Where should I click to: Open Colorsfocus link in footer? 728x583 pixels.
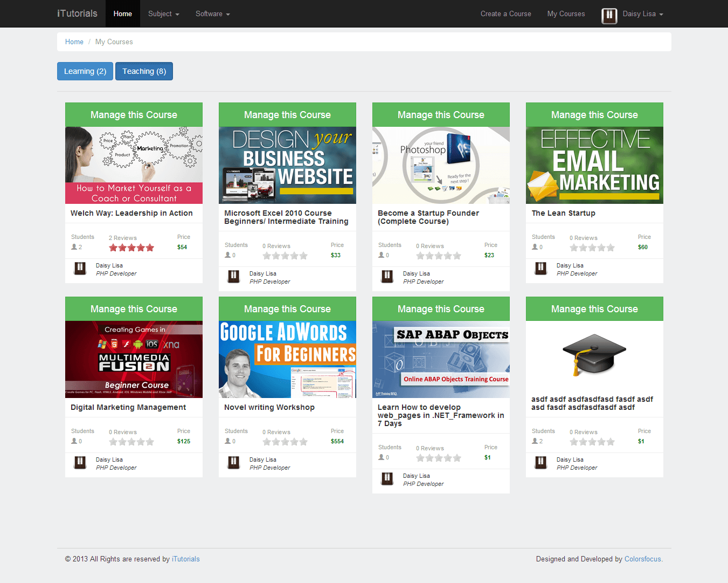[642, 559]
